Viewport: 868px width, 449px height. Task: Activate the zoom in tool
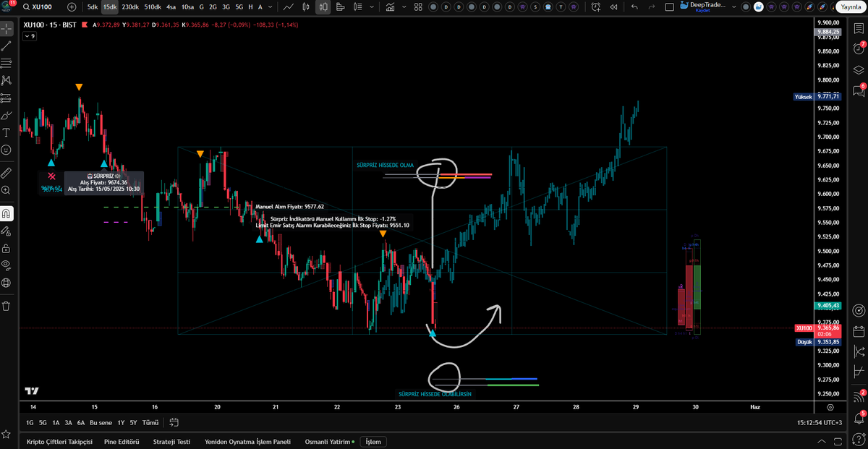tap(7, 190)
